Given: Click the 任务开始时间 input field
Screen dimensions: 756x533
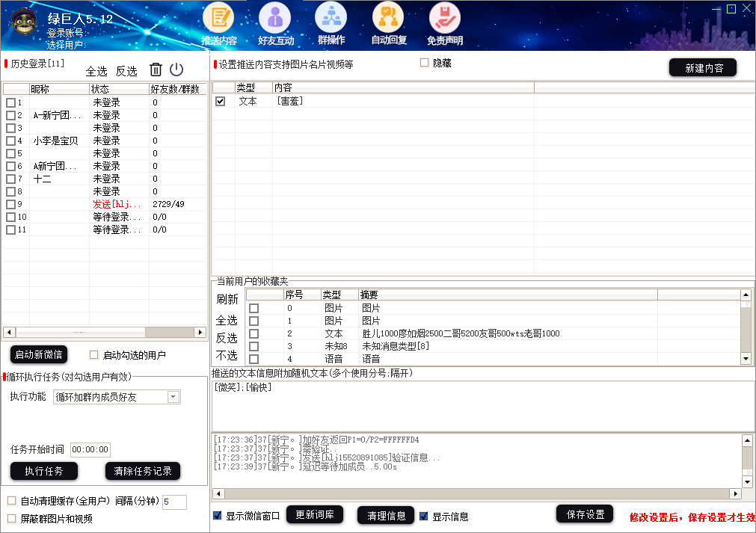Looking at the screenshot, I should (90, 449).
